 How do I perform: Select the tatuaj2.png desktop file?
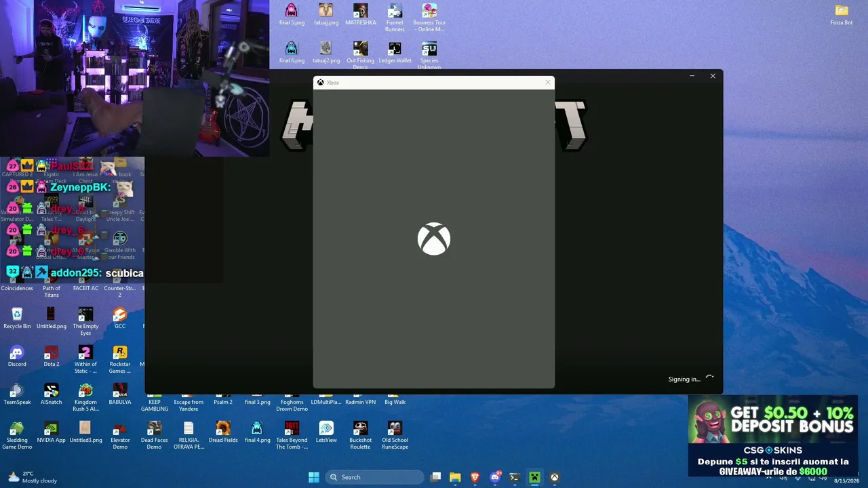[325, 52]
